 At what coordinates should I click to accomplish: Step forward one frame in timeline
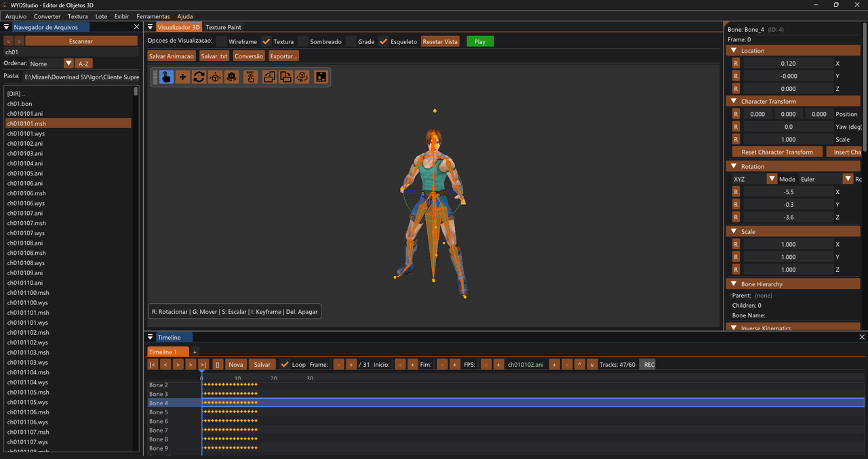pos(190,365)
